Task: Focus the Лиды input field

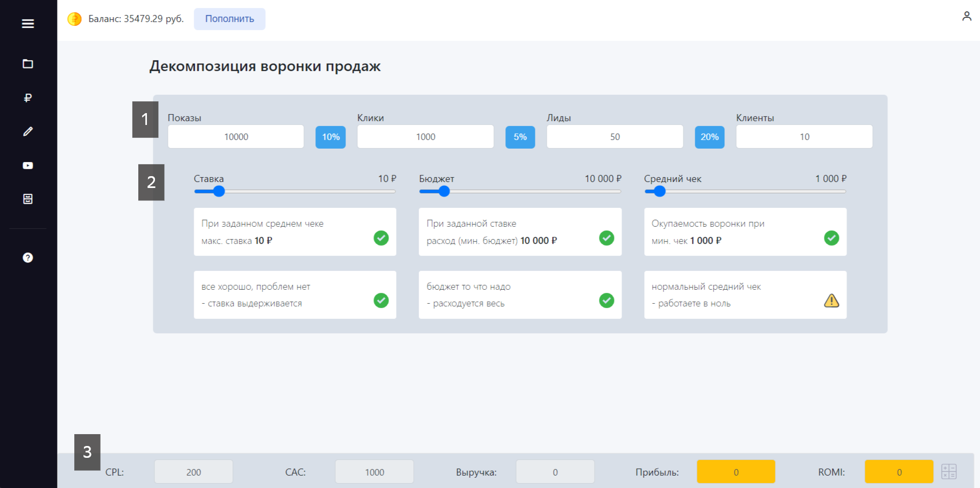Action: pos(615,137)
